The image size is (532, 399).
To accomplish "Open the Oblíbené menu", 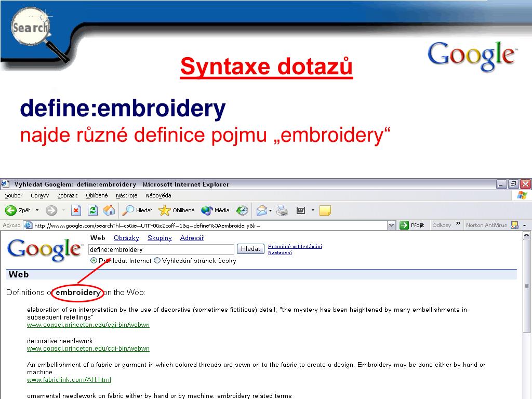I will tap(97, 195).
